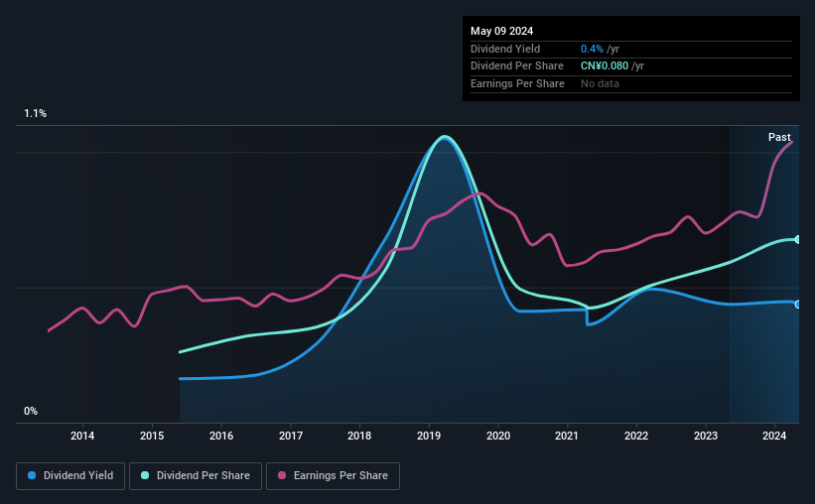The width and height of the screenshot is (815, 504).
Task: Click the Dividend Yield tooltip row label
Action: point(505,49)
